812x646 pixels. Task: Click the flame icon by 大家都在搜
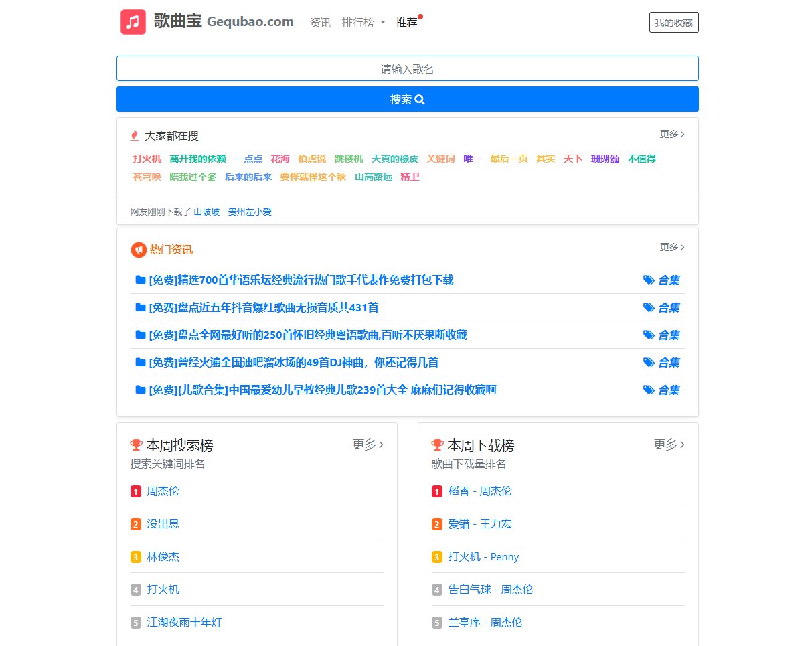pos(135,136)
